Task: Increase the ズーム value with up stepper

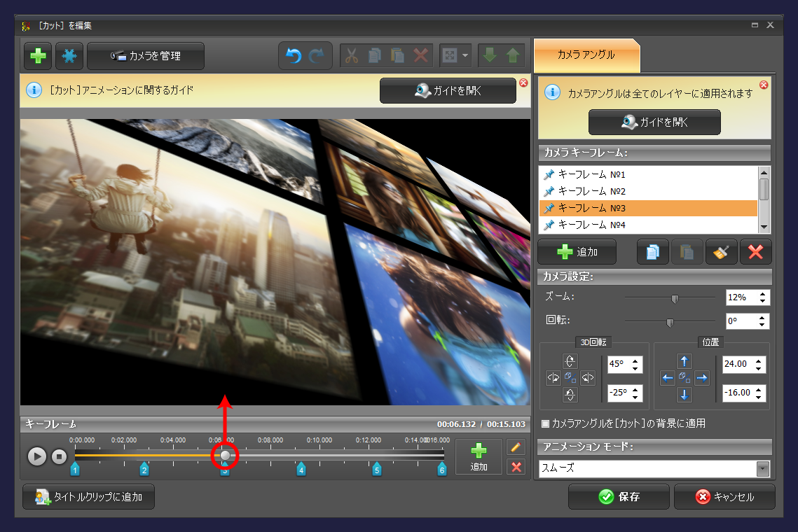Action: tap(763, 294)
